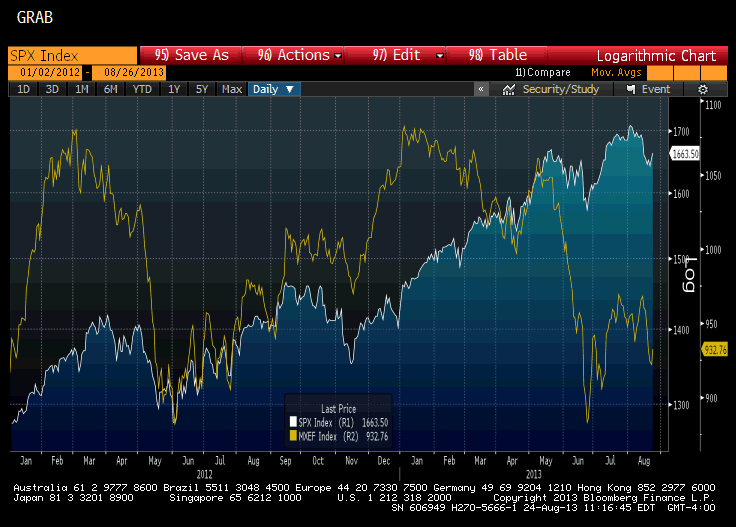Select the 5Y time range tab
Image resolution: width=736 pixels, height=527 pixels.
(202, 89)
